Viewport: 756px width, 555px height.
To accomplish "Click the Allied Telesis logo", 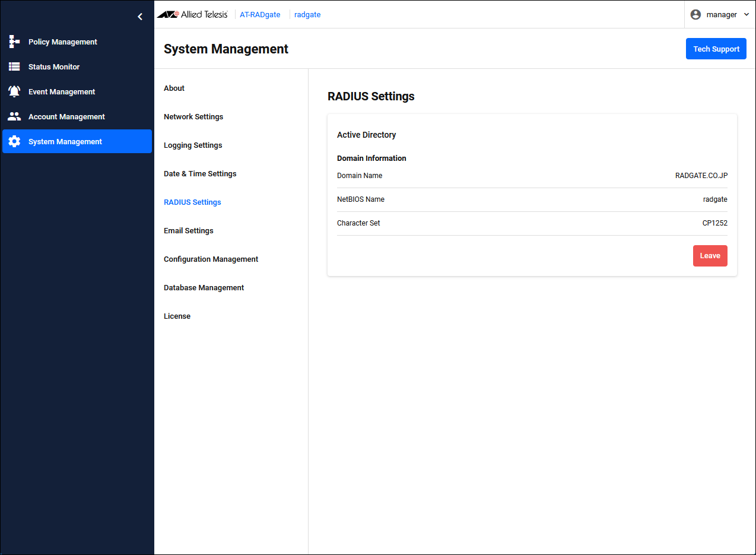I will point(192,15).
